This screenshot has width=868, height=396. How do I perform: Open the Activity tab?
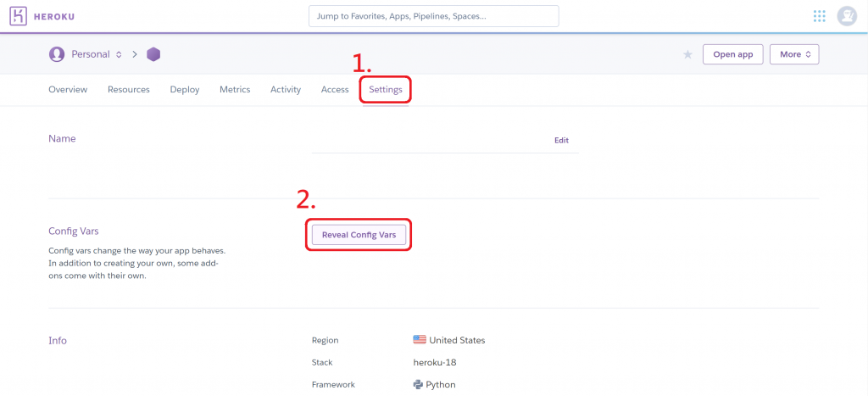tap(286, 89)
